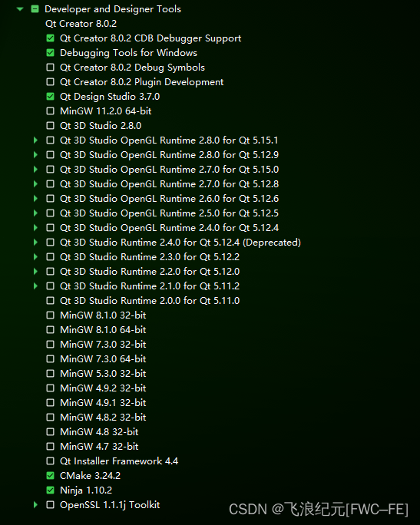420x525 pixels.
Task: Check Qt Installer Framework 4.4
Action: (50, 461)
